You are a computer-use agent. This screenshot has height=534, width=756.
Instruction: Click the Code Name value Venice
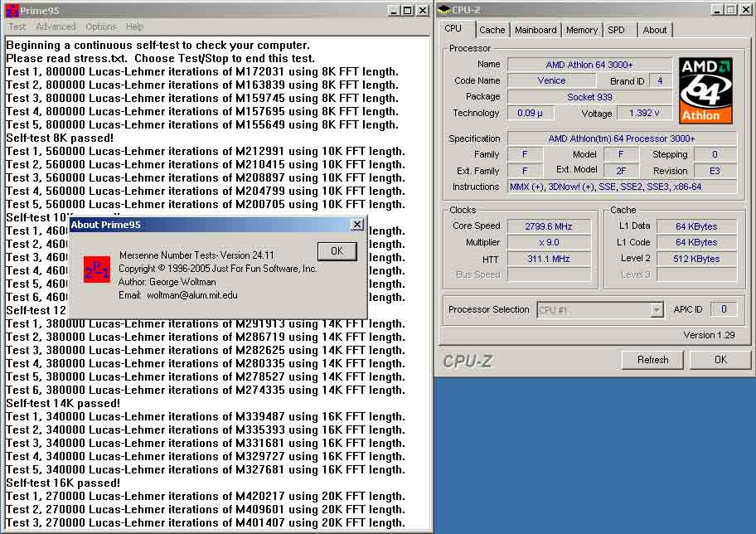(551, 80)
